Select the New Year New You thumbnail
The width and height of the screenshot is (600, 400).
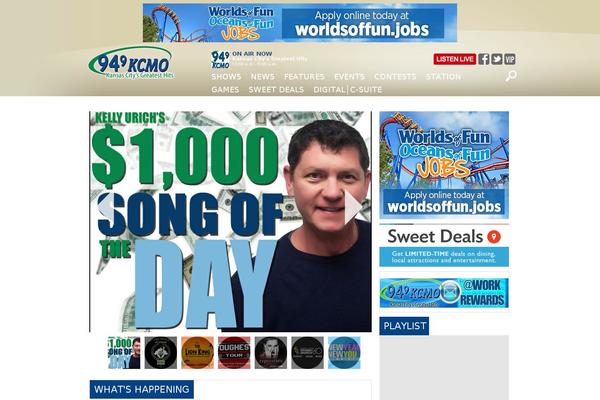pos(344,353)
